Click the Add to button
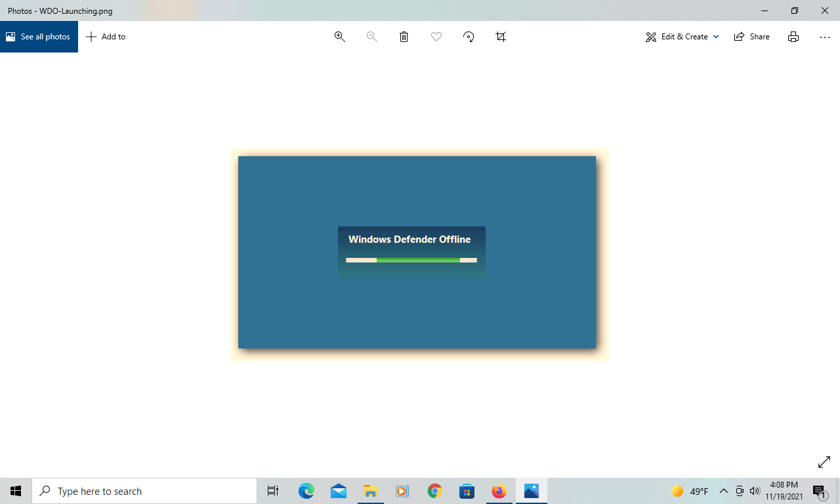 click(x=106, y=37)
